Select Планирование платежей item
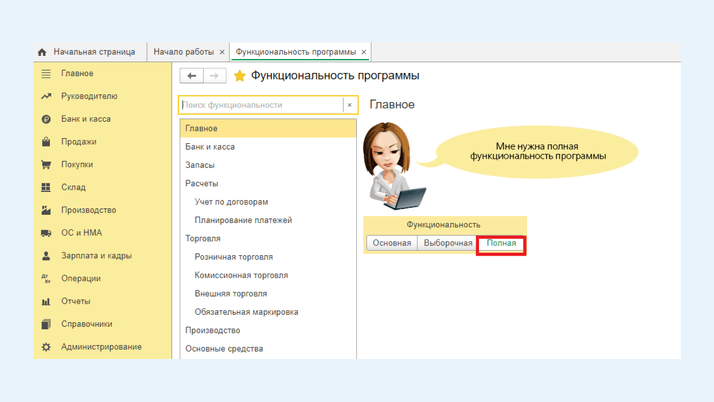This screenshot has height=402, width=714. tap(268, 220)
